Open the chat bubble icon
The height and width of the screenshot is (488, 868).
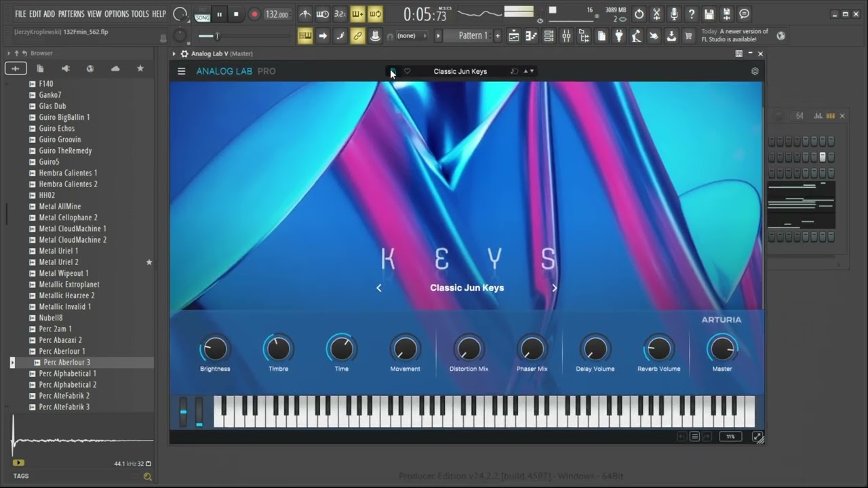(x=744, y=14)
